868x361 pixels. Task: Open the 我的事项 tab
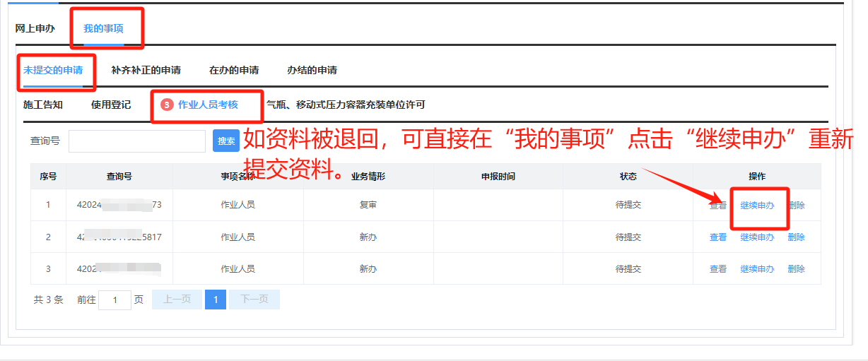click(x=103, y=29)
